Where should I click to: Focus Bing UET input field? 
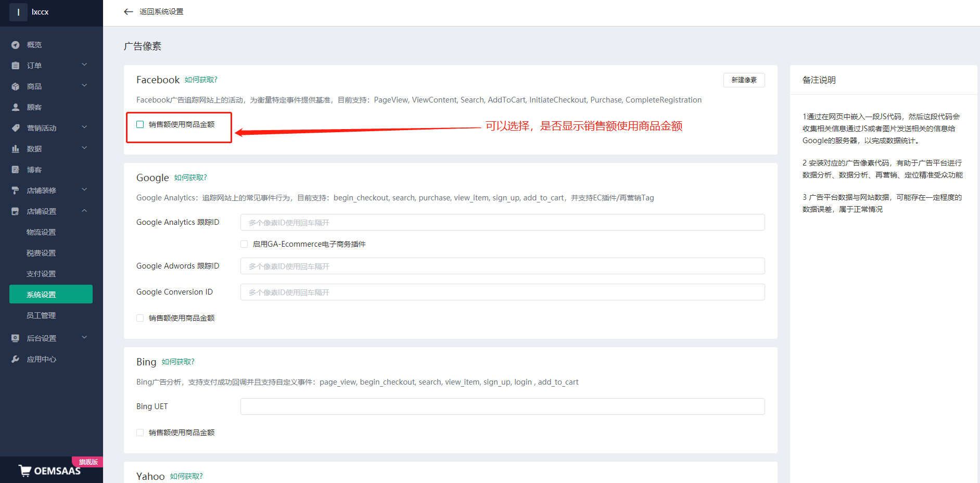[502, 406]
